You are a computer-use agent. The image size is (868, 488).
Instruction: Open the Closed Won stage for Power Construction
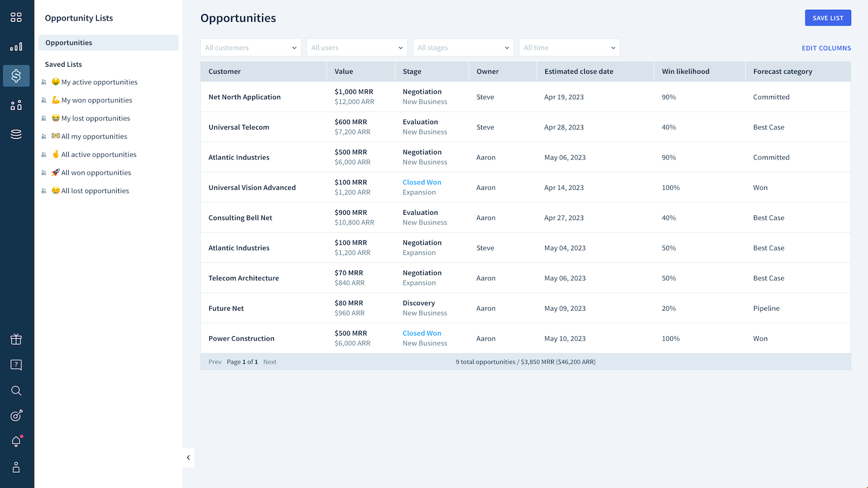[x=422, y=333]
